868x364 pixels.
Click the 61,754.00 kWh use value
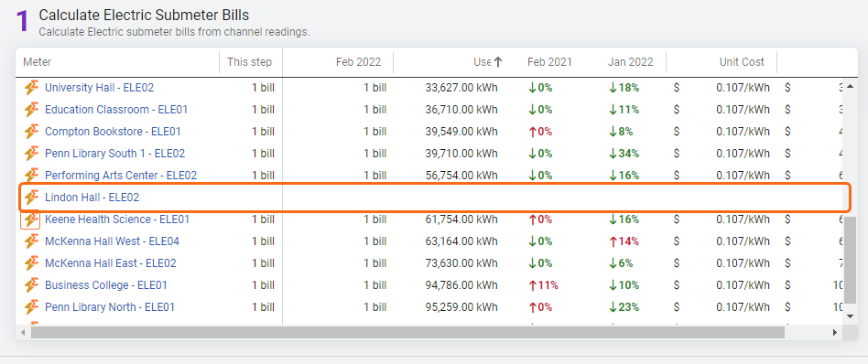click(461, 219)
